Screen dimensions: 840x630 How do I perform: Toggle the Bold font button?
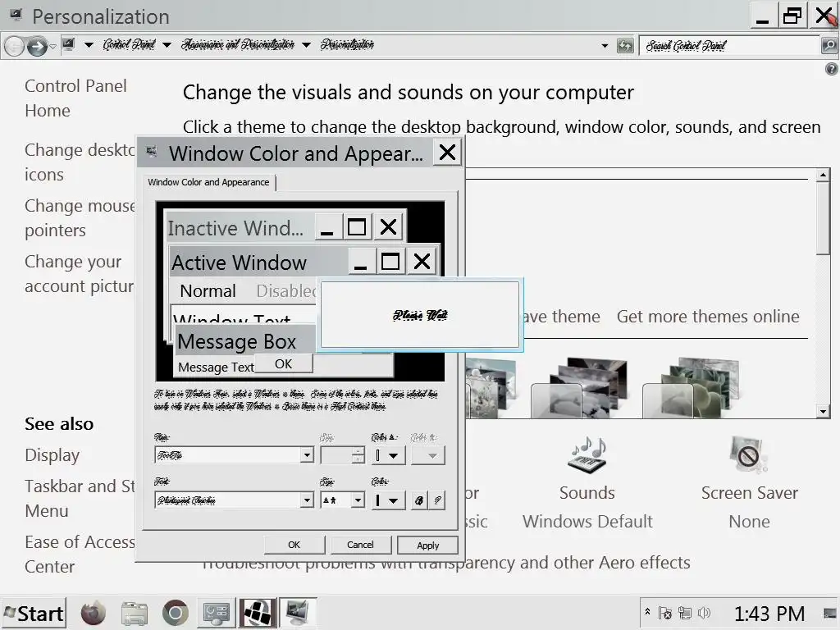coord(419,500)
